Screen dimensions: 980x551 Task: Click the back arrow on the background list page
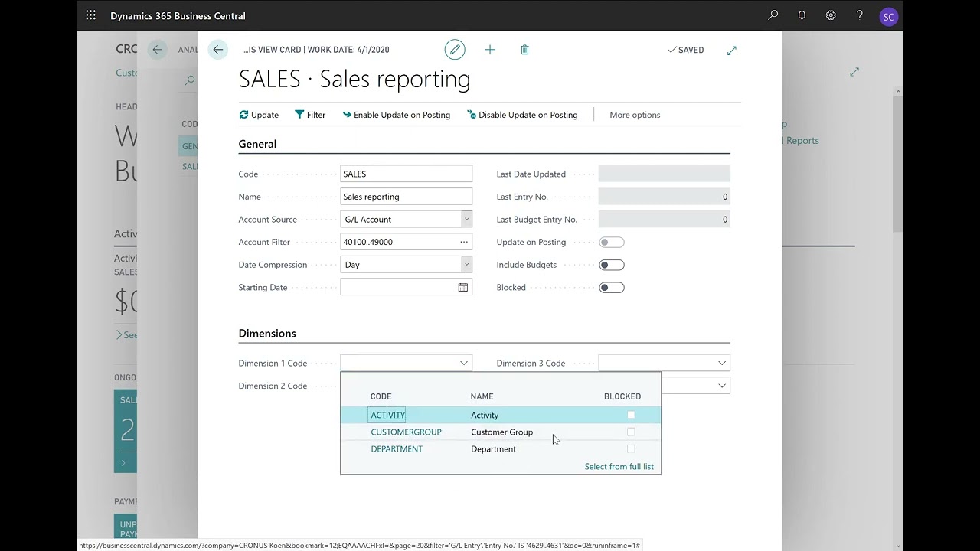157,50
